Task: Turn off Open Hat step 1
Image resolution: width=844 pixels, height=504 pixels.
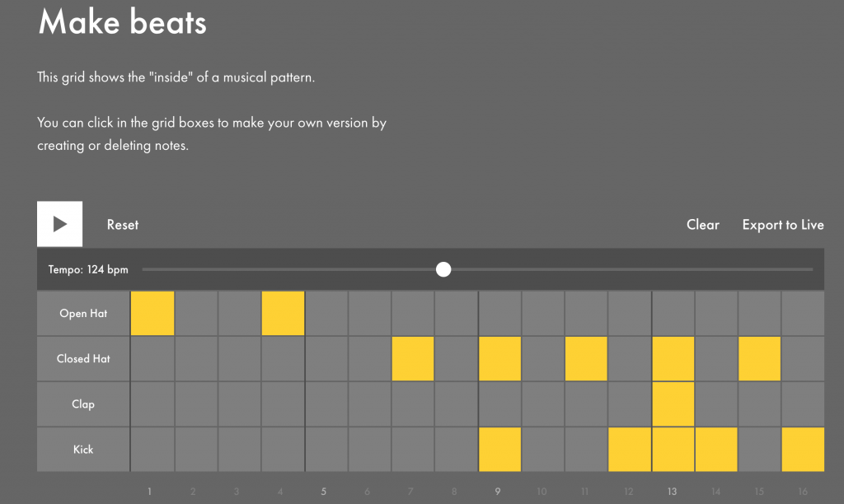Action: [152, 313]
